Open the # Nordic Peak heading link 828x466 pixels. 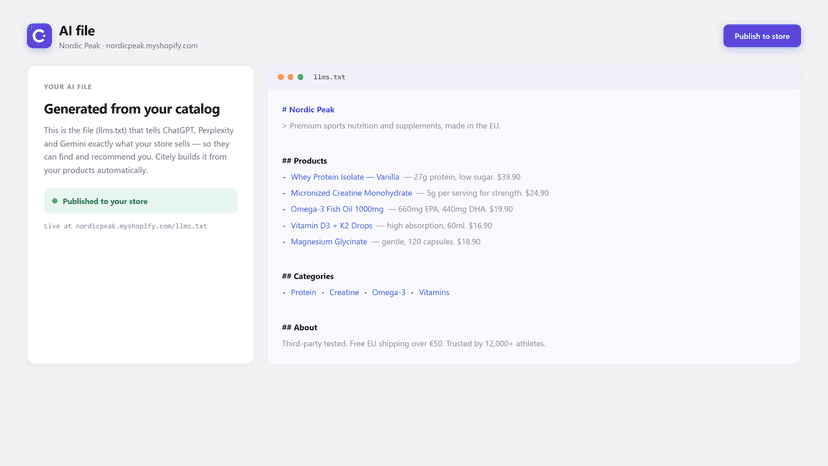point(308,109)
